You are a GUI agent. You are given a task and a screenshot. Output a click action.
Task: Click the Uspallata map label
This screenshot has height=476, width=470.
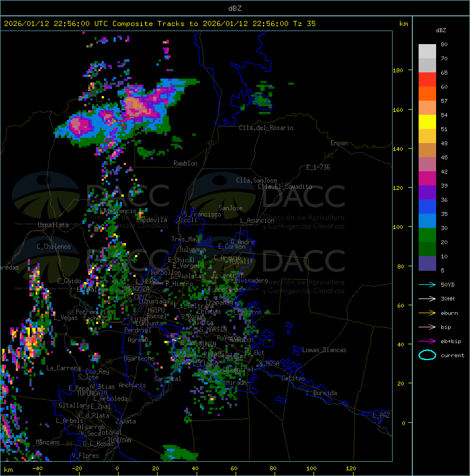[x=54, y=225]
